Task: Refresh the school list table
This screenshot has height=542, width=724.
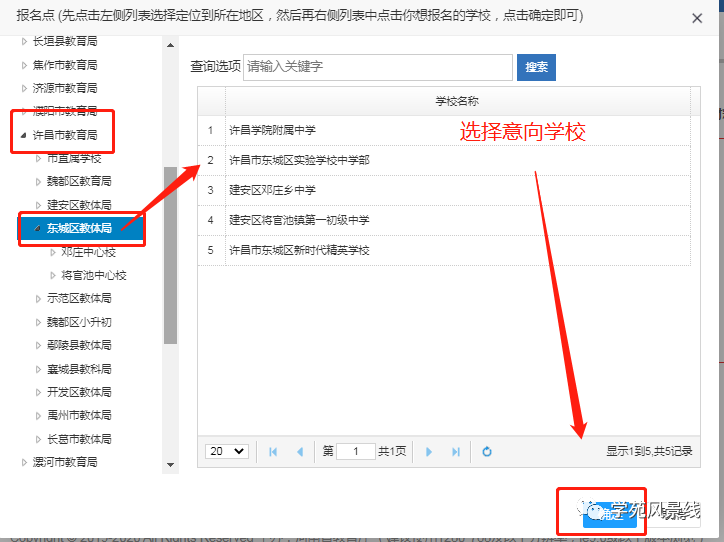Action: pos(487,452)
